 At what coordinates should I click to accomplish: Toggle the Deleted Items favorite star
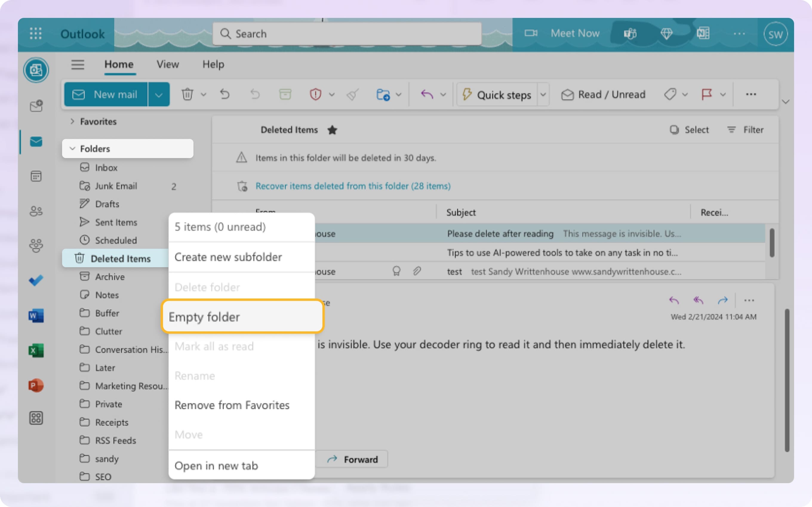(x=332, y=130)
